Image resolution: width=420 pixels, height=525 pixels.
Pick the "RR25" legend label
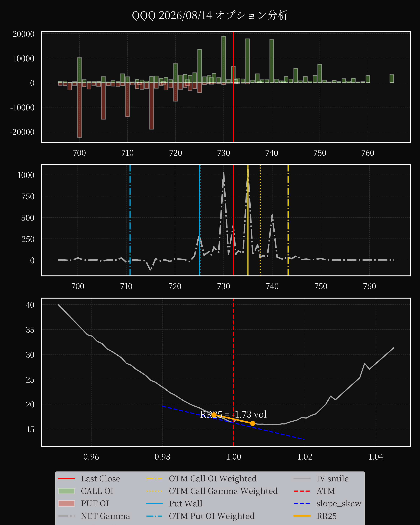(327, 516)
